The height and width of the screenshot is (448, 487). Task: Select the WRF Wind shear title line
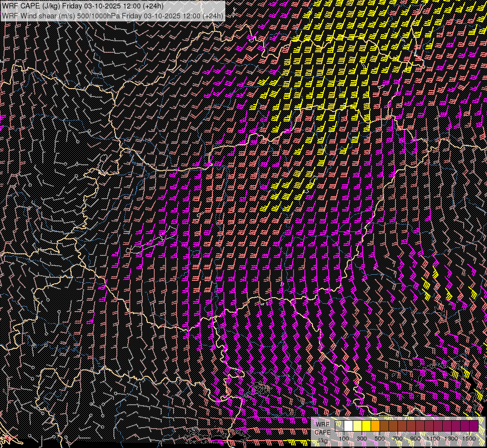point(112,15)
